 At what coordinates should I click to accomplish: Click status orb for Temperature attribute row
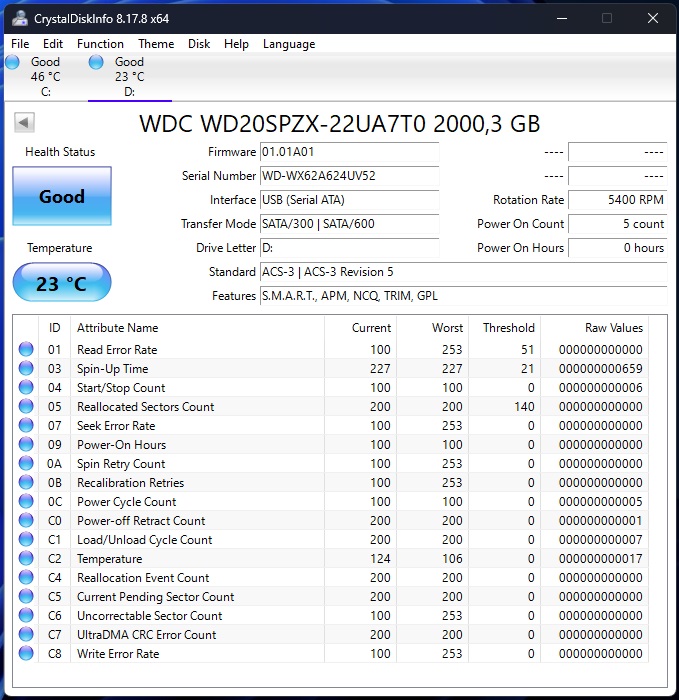(x=26, y=558)
